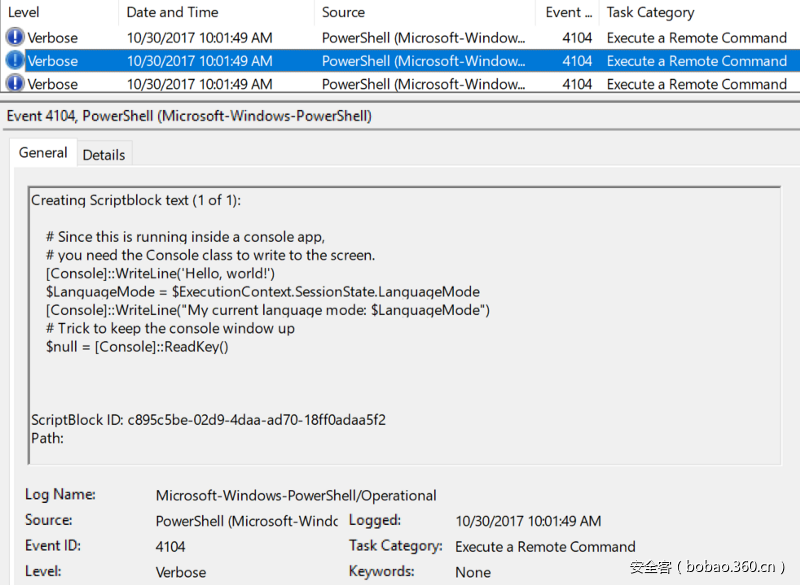The image size is (800, 585).
Task: Open the Details tab
Action: pyautogui.click(x=104, y=154)
